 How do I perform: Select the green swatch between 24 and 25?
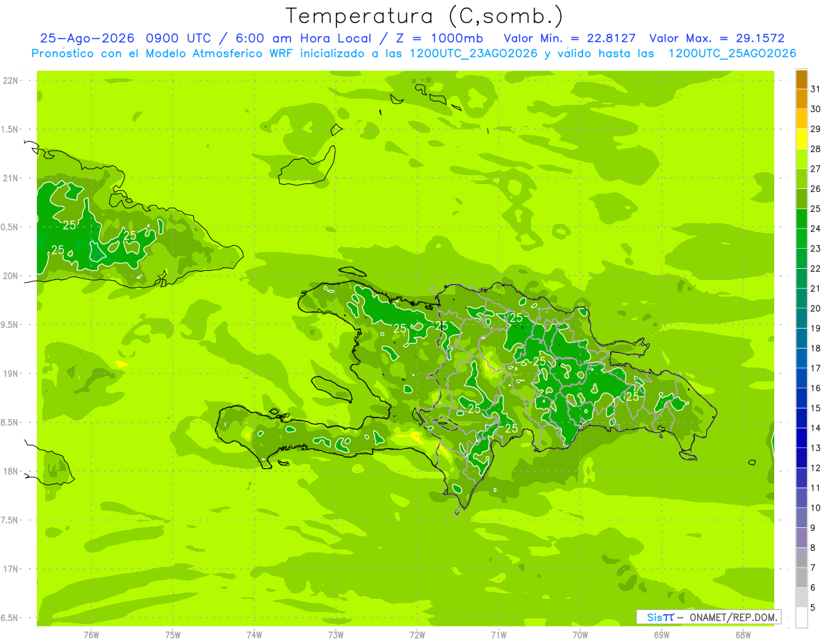point(801,219)
